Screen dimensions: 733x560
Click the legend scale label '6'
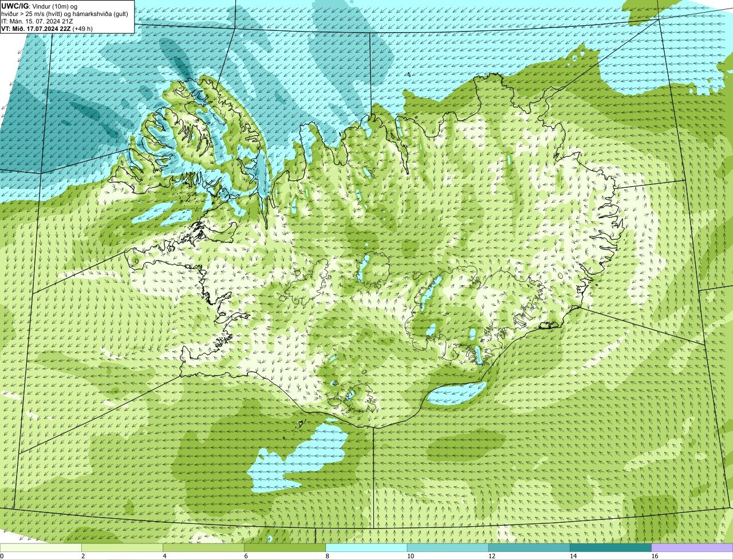pyautogui.click(x=246, y=556)
